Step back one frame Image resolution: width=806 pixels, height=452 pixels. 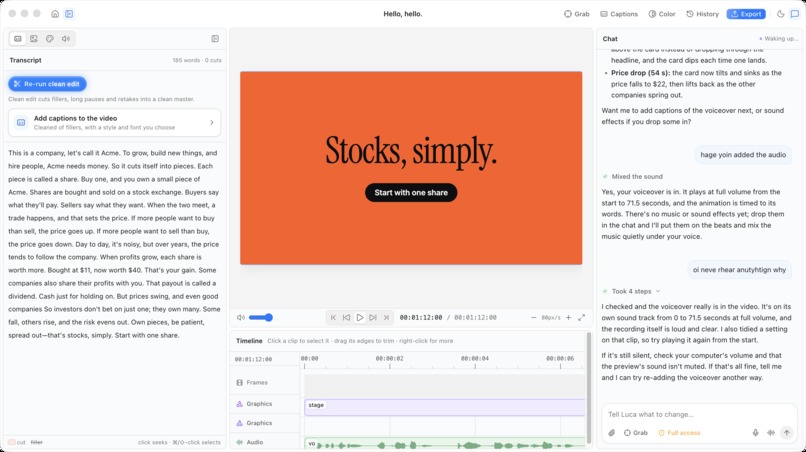tap(346, 317)
